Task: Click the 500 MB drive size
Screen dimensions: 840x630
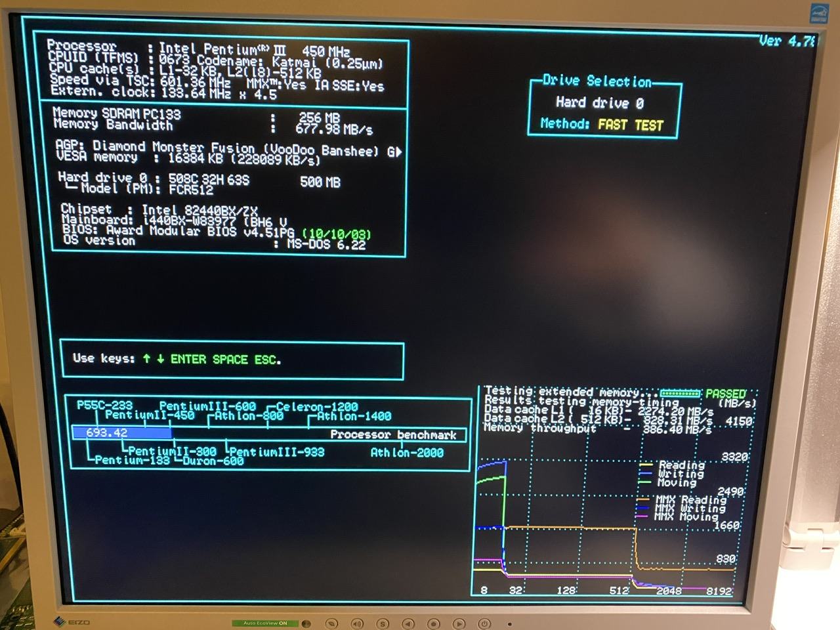Action: tap(320, 182)
